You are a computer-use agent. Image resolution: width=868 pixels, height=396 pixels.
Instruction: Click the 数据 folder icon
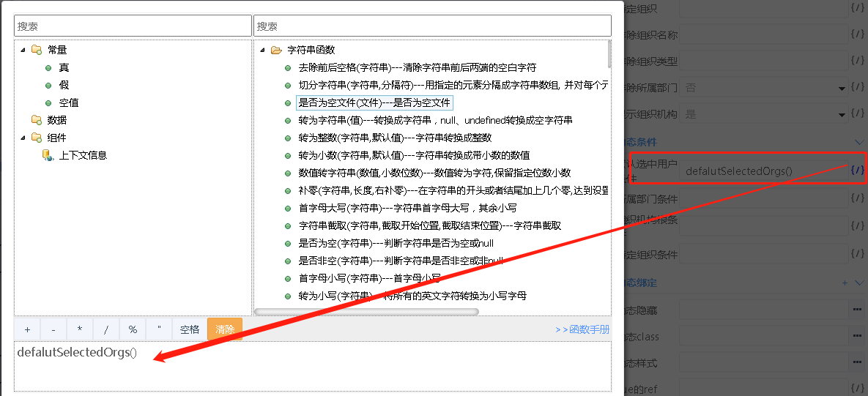tap(36, 120)
